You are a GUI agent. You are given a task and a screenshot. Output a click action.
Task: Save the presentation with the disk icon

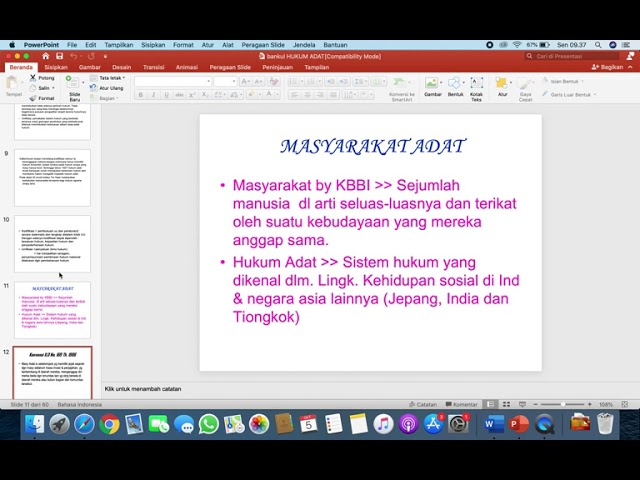pos(60,56)
